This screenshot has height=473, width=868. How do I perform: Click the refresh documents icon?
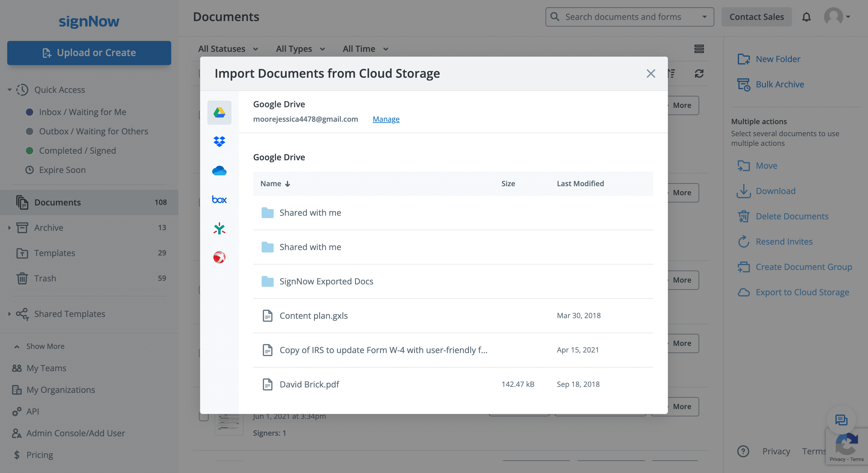click(x=699, y=74)
